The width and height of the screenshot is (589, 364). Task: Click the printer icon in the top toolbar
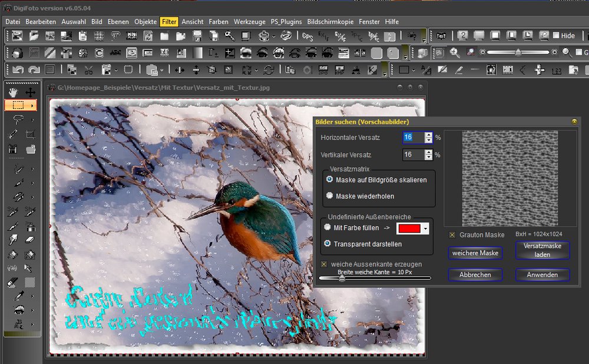coord(264,35)
